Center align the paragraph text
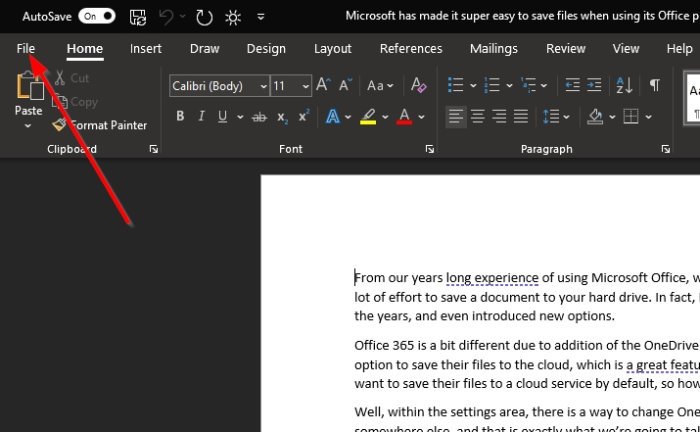 pyautogui.click(x=477, y=117)
